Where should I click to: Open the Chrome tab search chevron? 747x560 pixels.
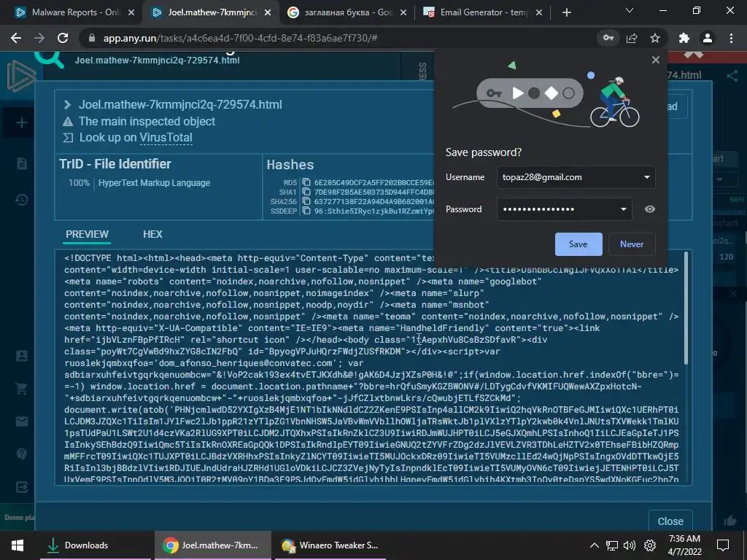tap(630, 10)
